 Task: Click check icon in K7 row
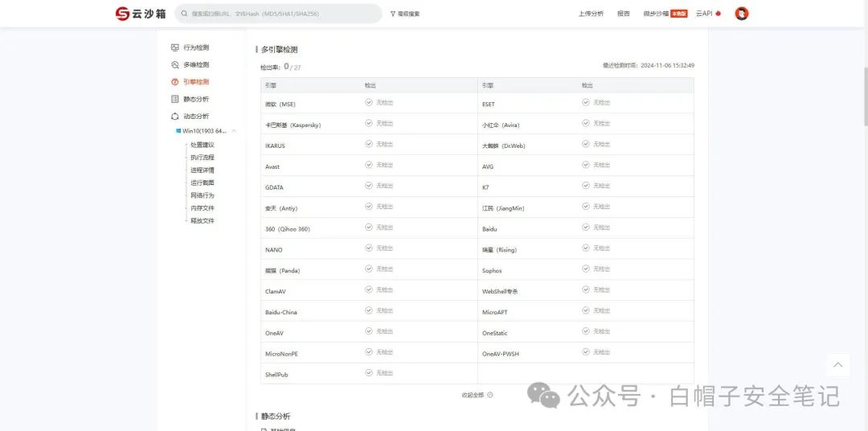point(586,186)
